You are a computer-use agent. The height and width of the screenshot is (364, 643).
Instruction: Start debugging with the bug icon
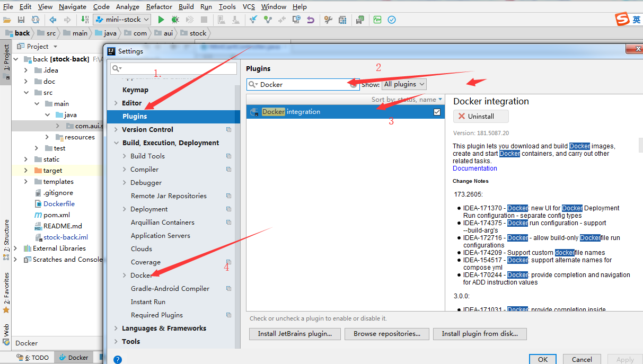tap(175, 20)
